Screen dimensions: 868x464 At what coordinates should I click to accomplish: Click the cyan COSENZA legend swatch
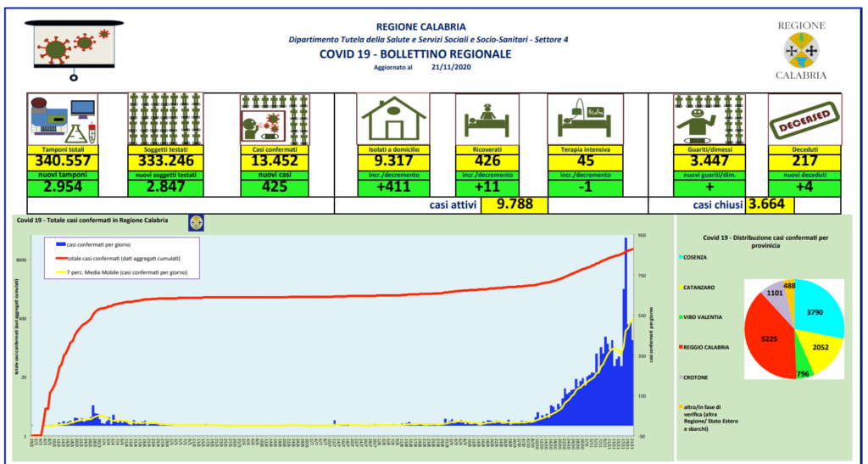(x=682, y=256)
